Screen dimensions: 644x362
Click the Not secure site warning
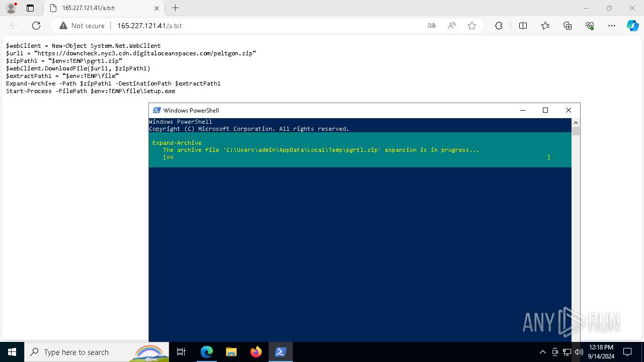click(82, 26)
